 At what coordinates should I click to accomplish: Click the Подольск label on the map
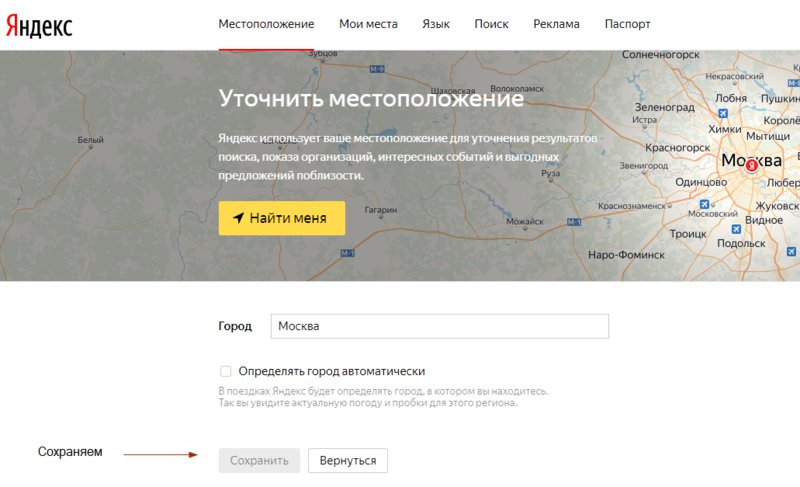(741, 244)
